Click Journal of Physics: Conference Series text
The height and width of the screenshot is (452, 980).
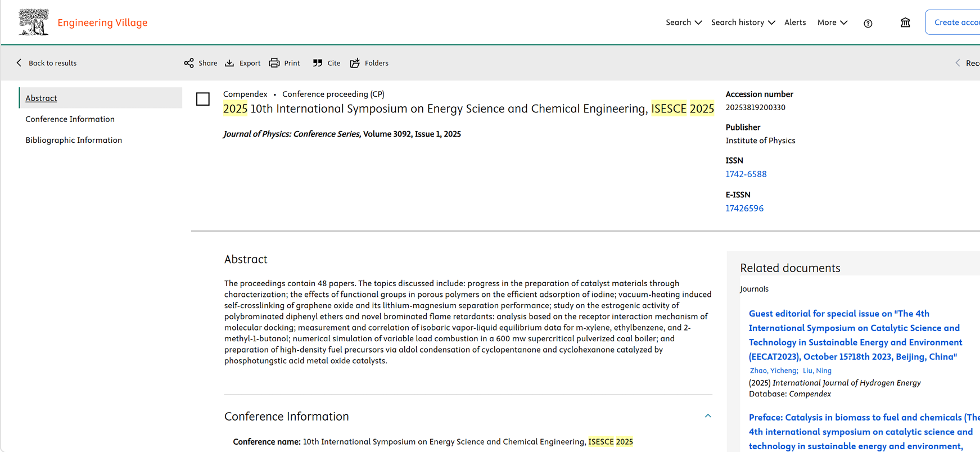tap(291, 134)
